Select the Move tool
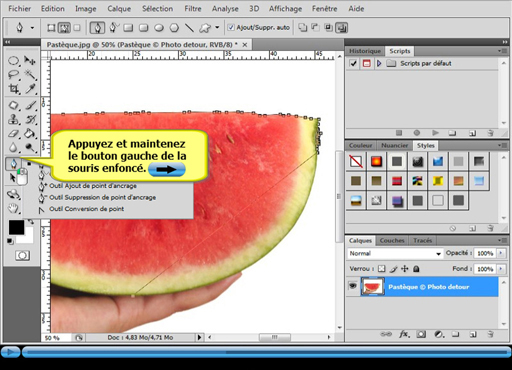Image resolution: width=512 pixels, height=370 pixels. (x=30, y=61)
